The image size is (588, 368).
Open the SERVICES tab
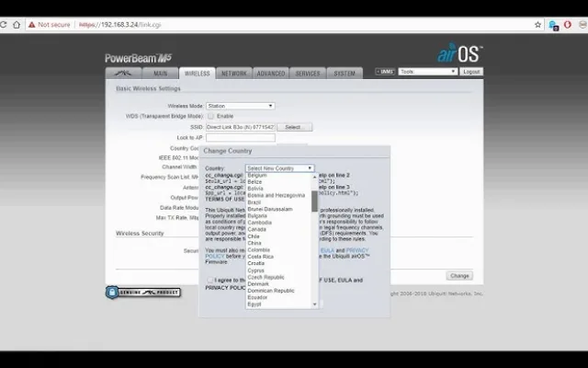(308, 74)
